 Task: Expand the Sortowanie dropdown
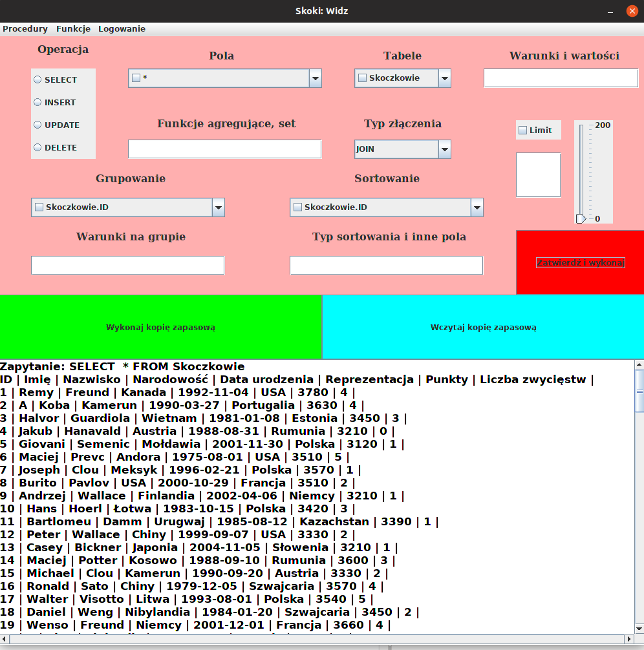coord(477,207)
